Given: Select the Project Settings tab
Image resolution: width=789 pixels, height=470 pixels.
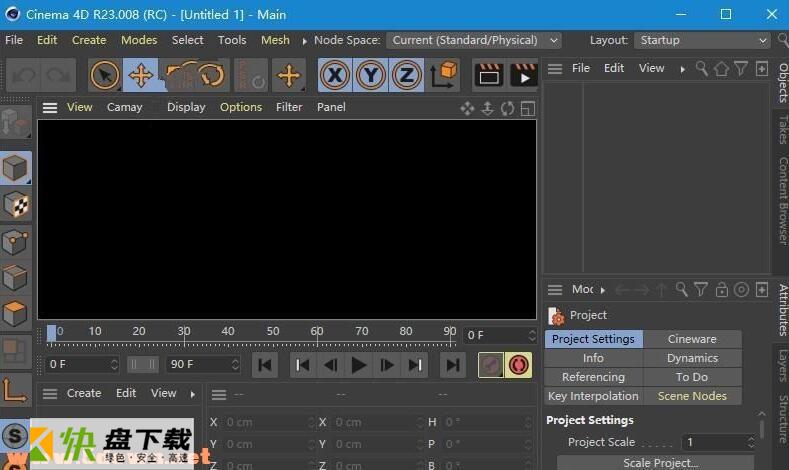Looking at the screenshot, I should click(x=593, y=339).
